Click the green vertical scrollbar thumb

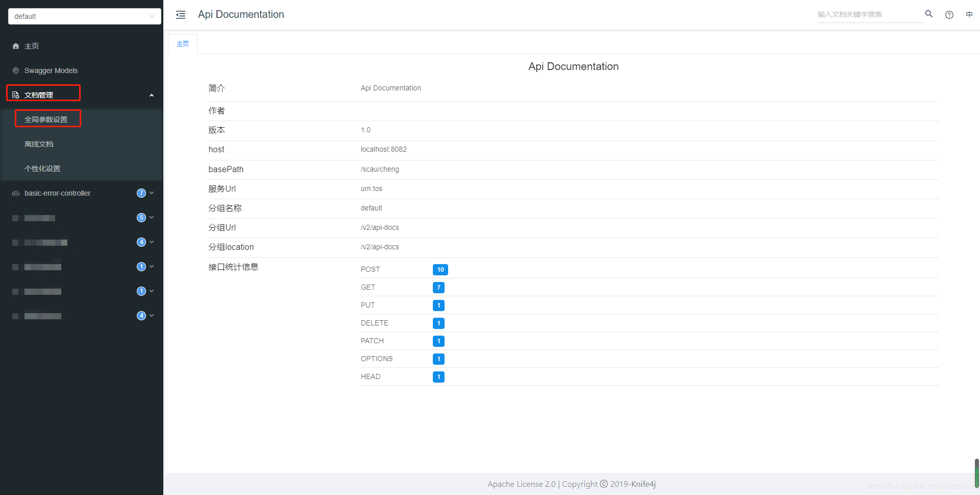tap(977, 474)
